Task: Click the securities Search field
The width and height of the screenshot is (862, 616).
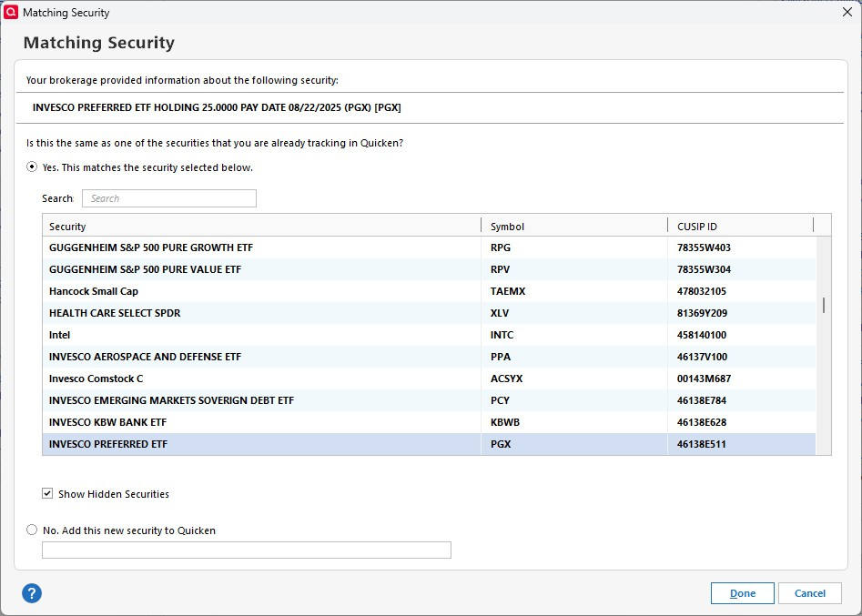Action: click(x=169, y=198)
